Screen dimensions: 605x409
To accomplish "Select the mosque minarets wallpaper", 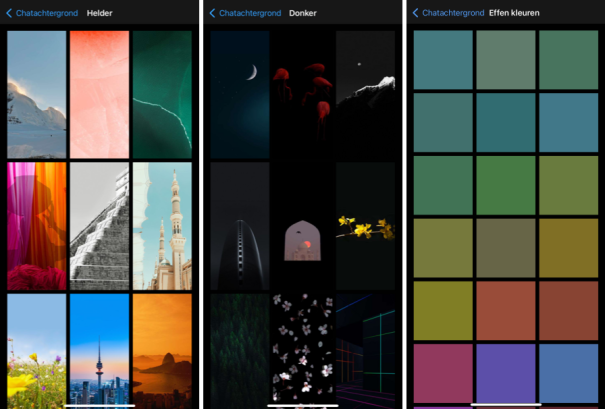I will coord(162,226).
